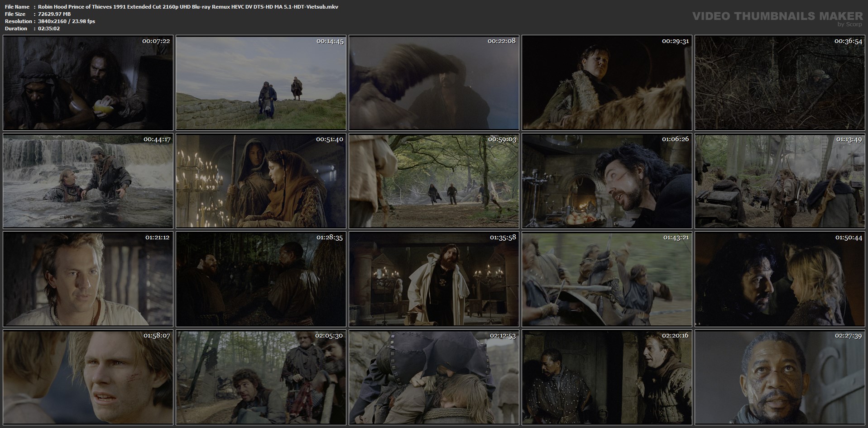Click the file size value 72629.97 MB
The height and width of the screenshot is (428, 868).
(54, 14)
